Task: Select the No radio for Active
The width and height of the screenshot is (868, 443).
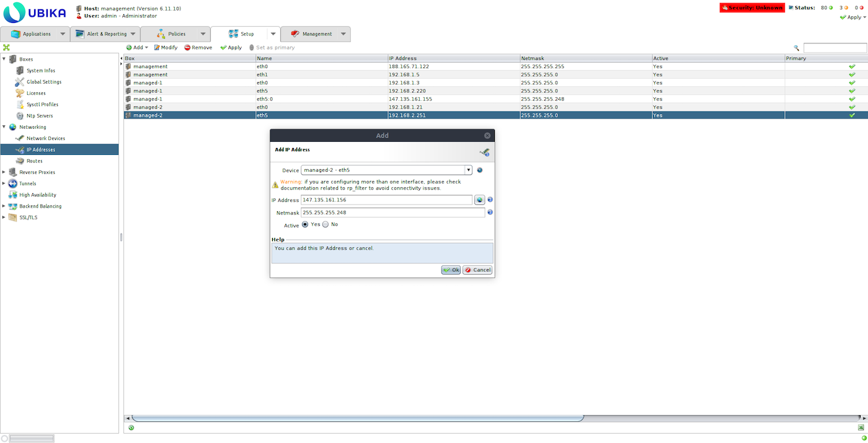Action: 325,224
